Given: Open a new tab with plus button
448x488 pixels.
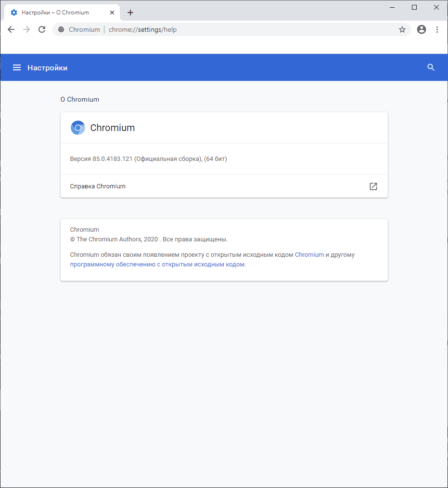Looking at the screenshot, I should 130,13.
